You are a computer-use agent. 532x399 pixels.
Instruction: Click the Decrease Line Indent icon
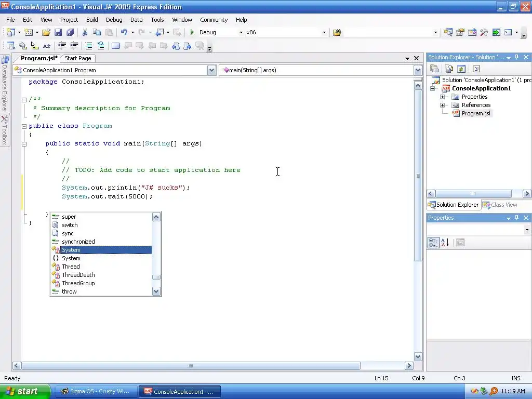click(x=62, y=46)
